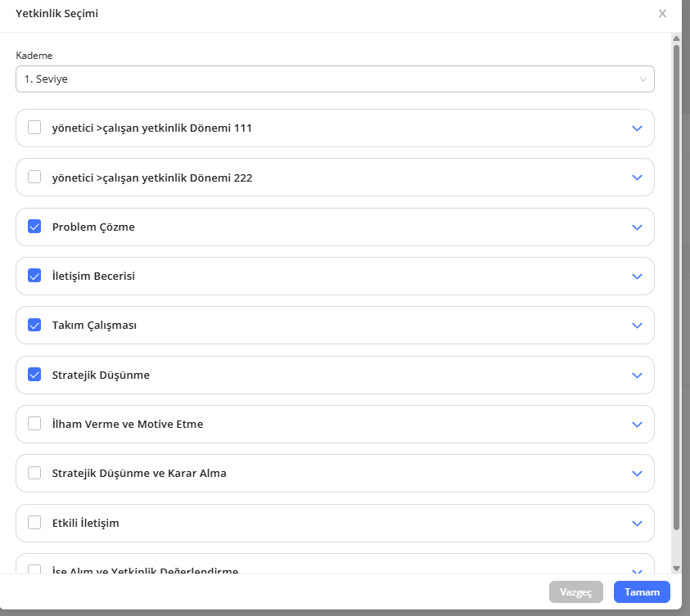Open Takım Çalışması expander arrow
The height and width of the screenshot is (616, 690).
[638, 326]
